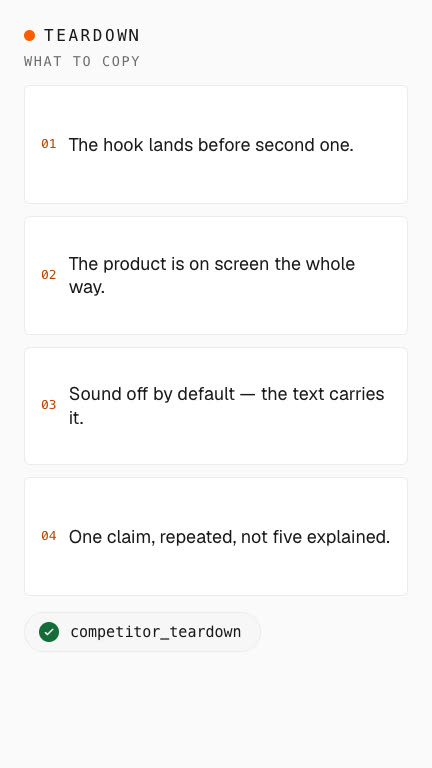Click the 03 number label

pos(48,405)
